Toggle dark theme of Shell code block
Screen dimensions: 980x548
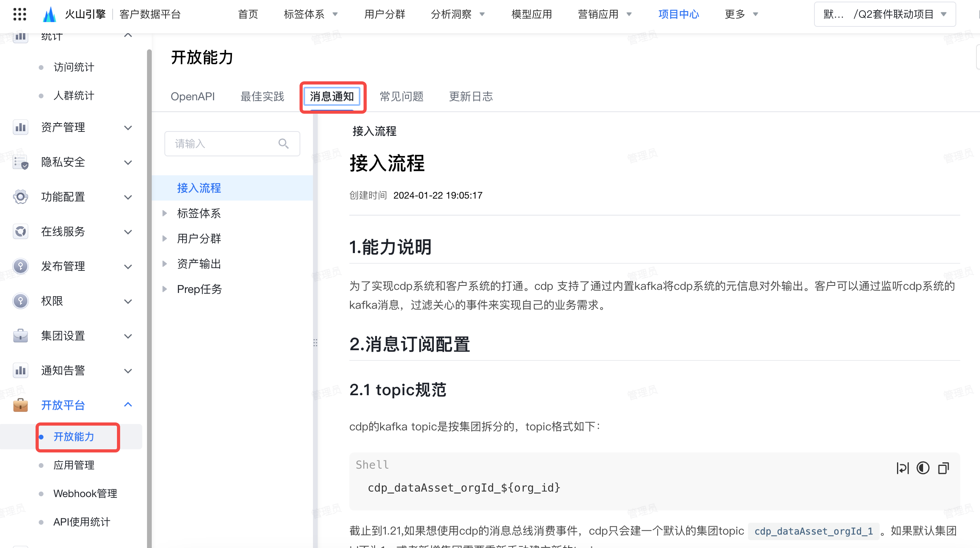(x=923, y=468)
